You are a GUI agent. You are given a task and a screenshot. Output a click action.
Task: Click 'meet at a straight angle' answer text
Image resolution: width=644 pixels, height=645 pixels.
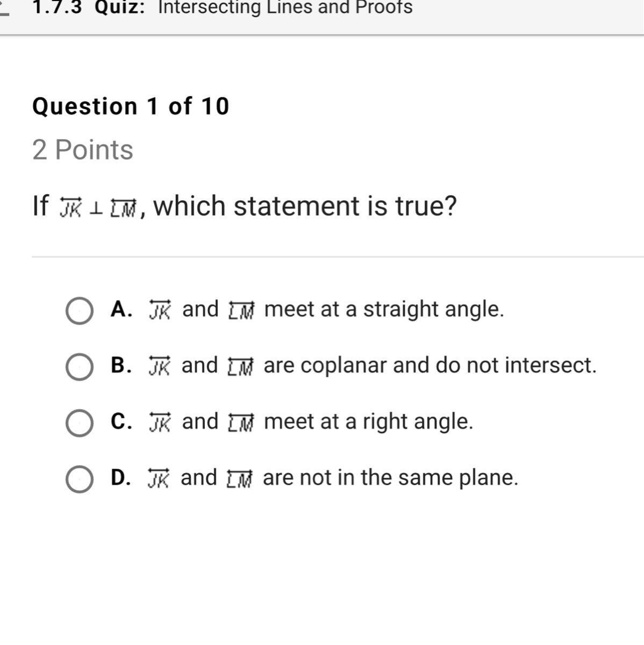click(x=384, y=310)
